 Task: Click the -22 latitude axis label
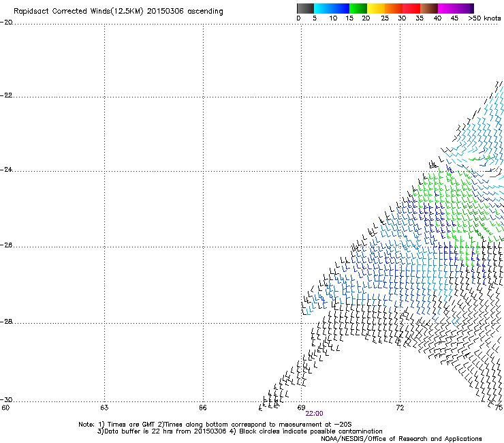pos(6,95)
